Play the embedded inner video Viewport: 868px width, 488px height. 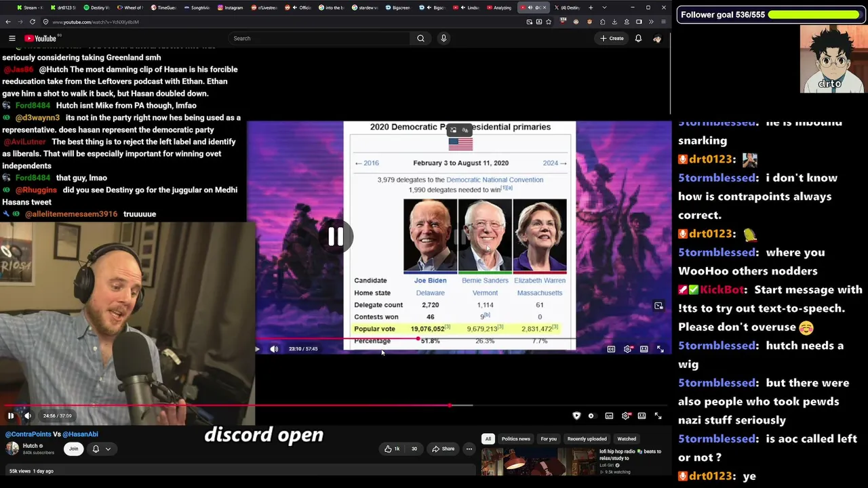click(257, 349)
